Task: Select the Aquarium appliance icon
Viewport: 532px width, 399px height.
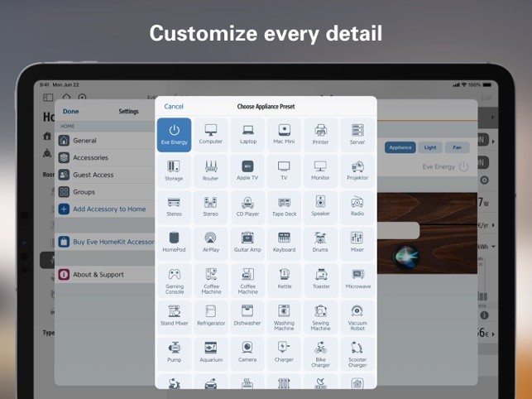Action: 211,353
